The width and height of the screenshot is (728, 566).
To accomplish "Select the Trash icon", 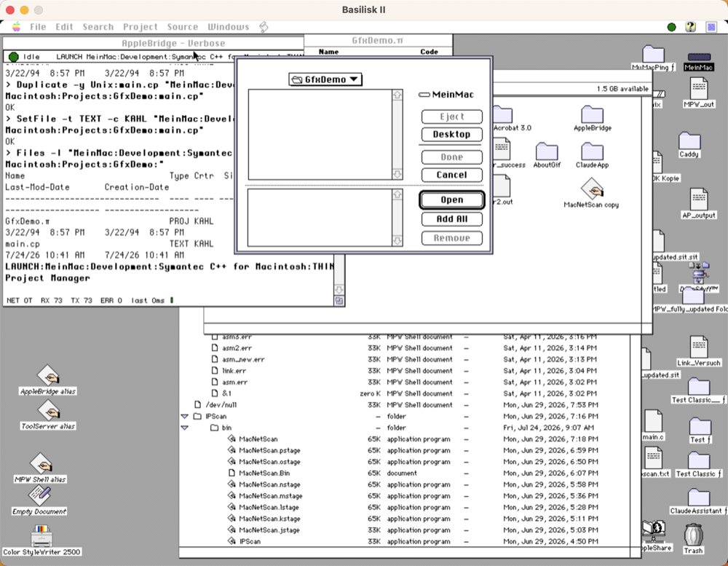I will pos(693,535).
